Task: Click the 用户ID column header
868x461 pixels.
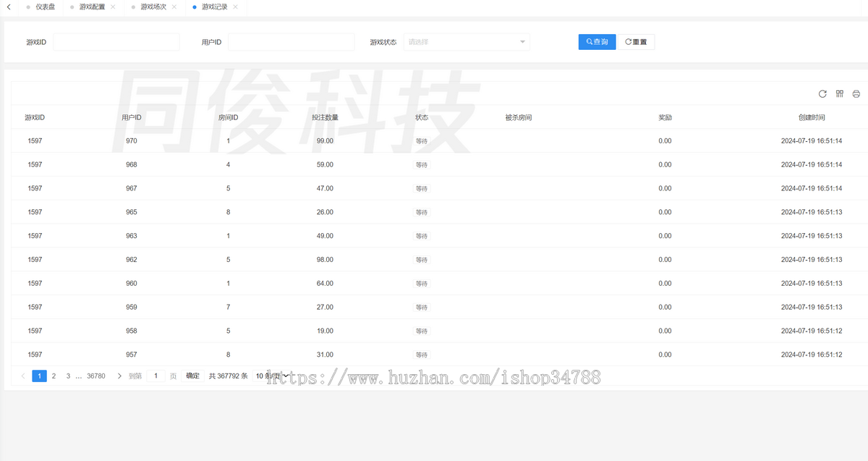Action: 132,117
